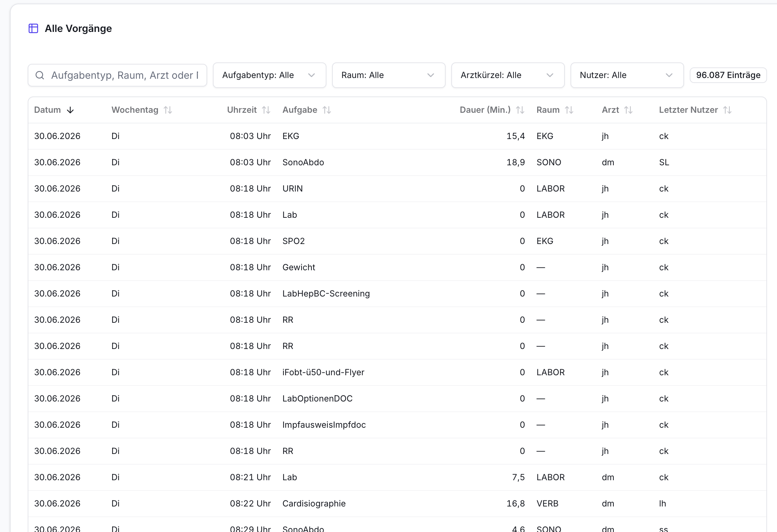The image size is (777, 532).
Task: Sort by Dauer (Min.) column arrows
Action: point(520,110)
